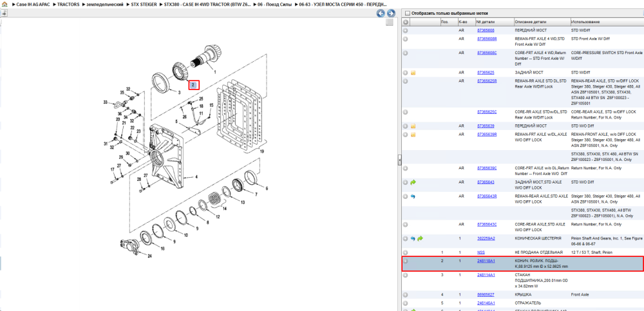The height and width of the screenshot is (311, 644).
Task: Click the plus icon for part 86985627
Action: point(405,294)
